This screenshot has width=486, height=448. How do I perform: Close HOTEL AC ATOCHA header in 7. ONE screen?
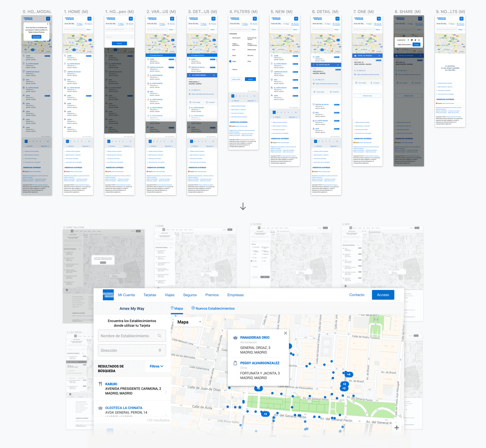pos(379,56)
